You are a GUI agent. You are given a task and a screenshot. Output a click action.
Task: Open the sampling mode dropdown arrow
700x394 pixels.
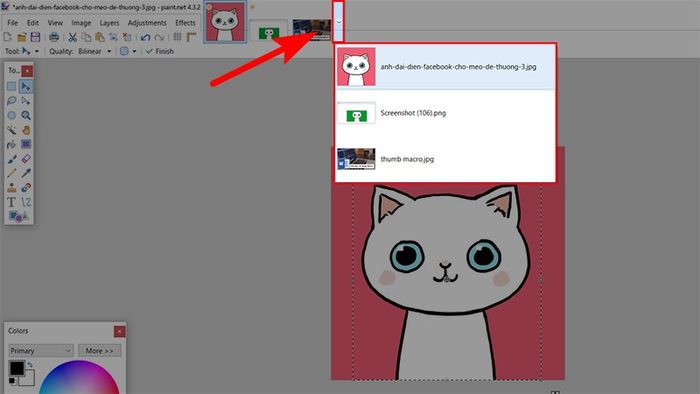(x=134, y=51)
